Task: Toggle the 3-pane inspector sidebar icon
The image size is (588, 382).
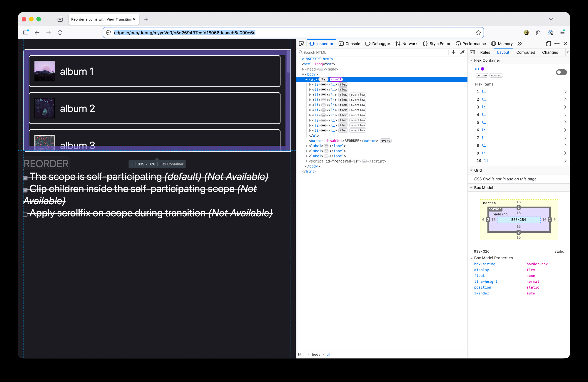Action: tap(472, 52)
